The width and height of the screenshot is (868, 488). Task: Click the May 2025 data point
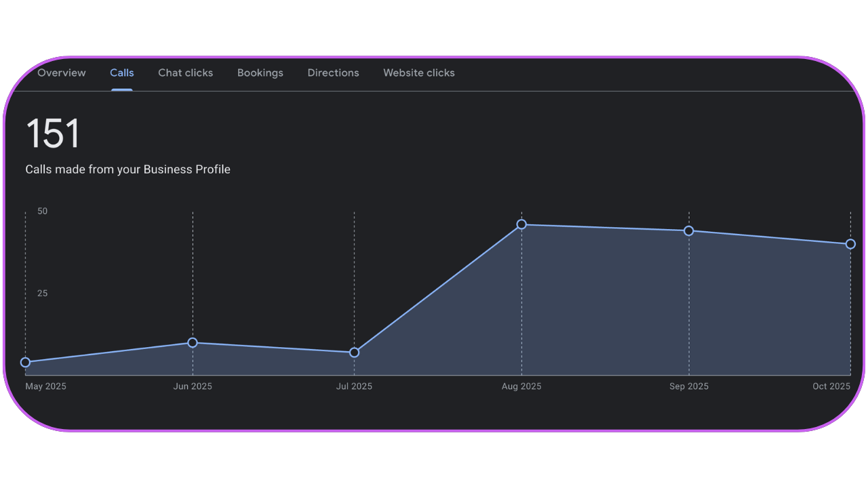pos(26,363)
